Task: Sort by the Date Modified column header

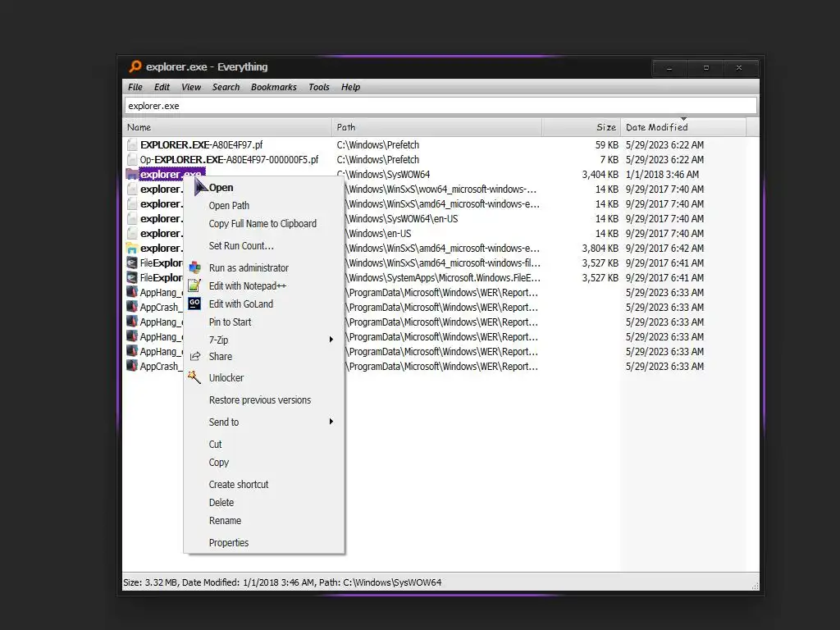Action: coord(683,127)
